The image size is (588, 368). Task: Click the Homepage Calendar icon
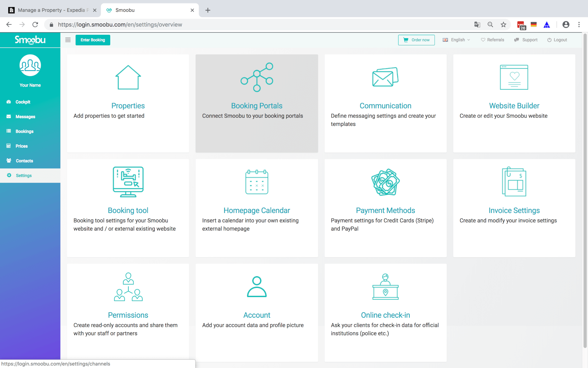[x=257, y=182]
